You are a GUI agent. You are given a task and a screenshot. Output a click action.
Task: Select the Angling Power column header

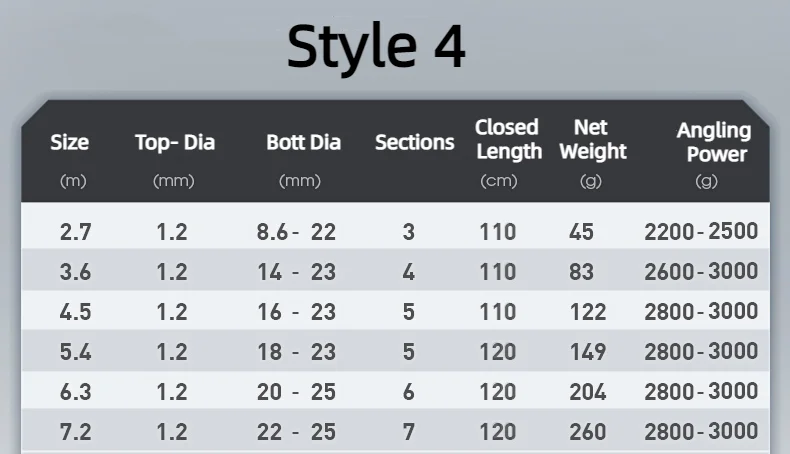coord(714,141)
